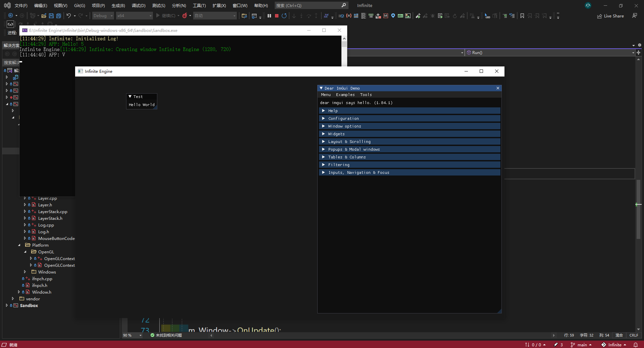Click the 0 / 0 sync indicator in status bar
The width and height of the screenshot is (644, 348).
pyautogui.click(x=535, y=345)
